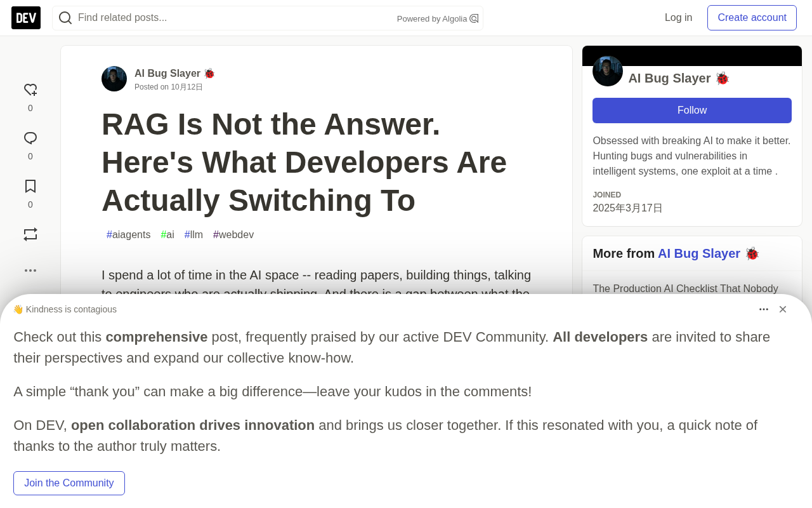The height and width of the screenshot is (508, 812).
Task: Open AI Bug Slayer profile name in the sidebar card
Action: click(679, 78)
